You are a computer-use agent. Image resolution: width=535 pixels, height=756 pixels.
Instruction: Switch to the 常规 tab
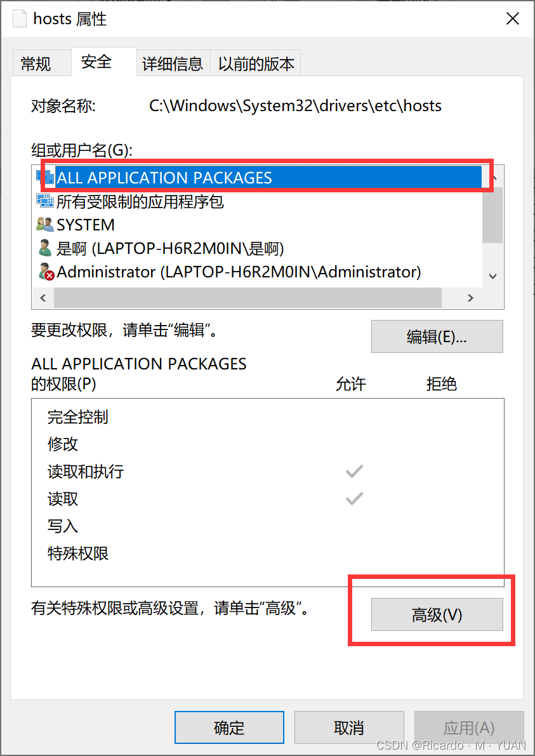(36, 63)
